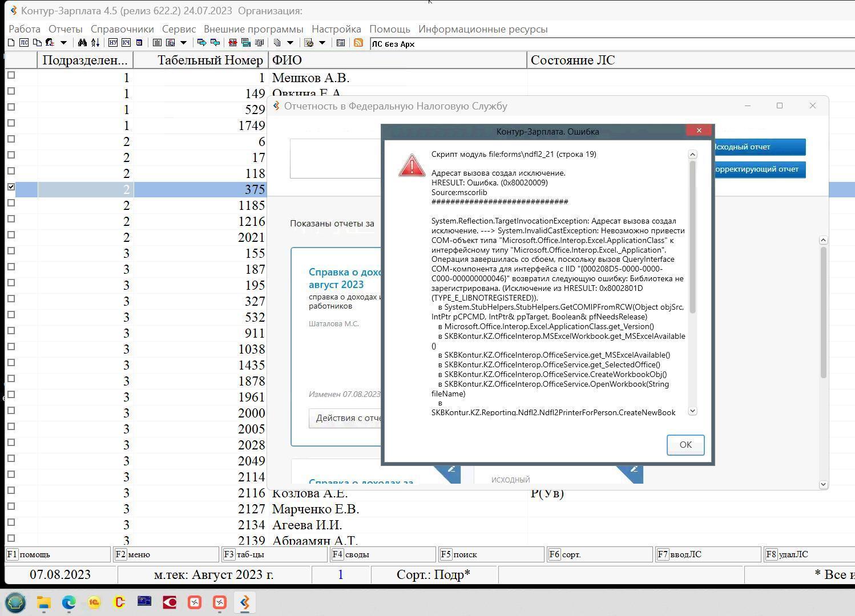
Task: Open search with the binoculars icon
Action: tap(82, 43)
